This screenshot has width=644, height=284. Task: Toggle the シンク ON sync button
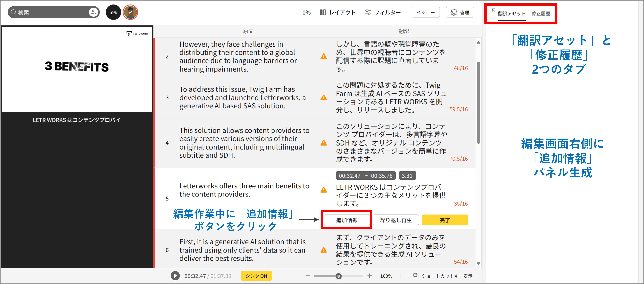256,276
